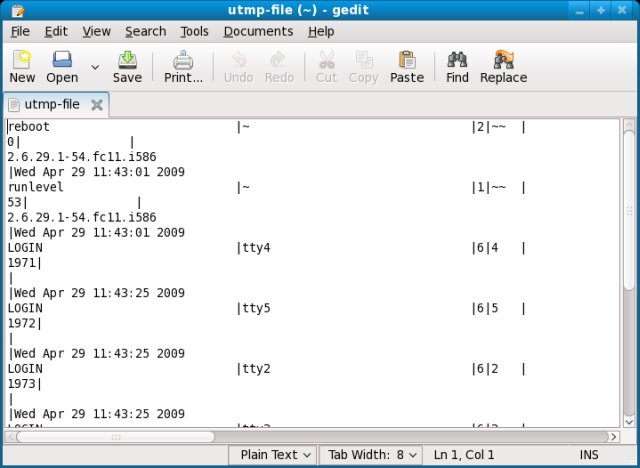This screenshot has width=640, height=468.
Task: Expand the recent files arrow beside Open
Action: (95, 67)
